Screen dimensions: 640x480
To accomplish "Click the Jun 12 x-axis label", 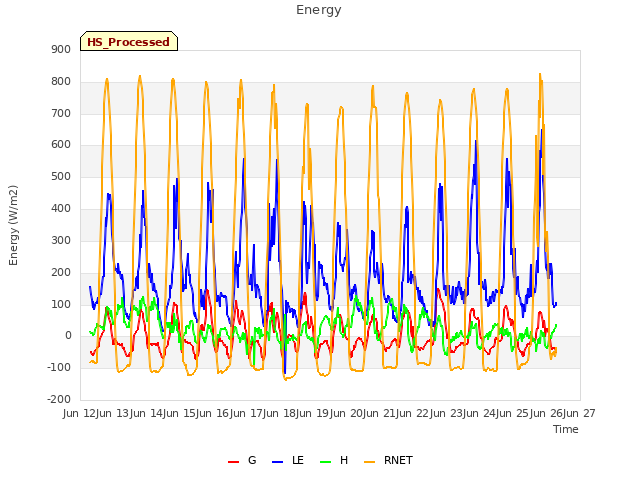I will click(80, 413).
